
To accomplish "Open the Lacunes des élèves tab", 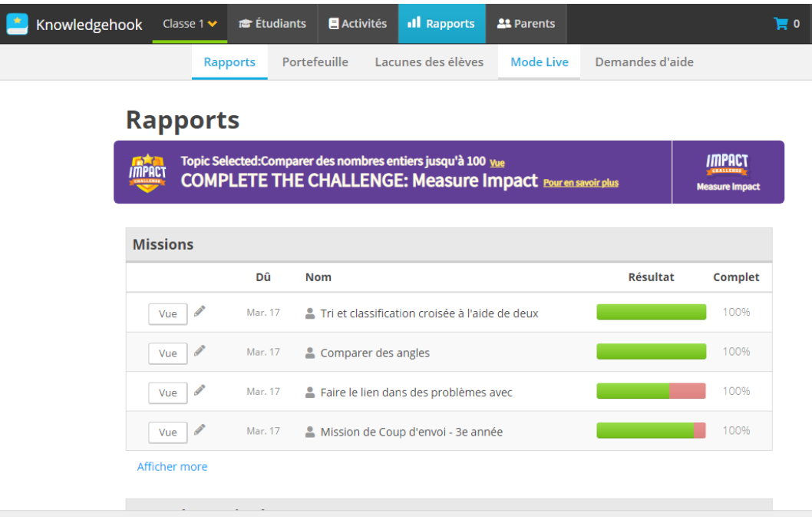I will [429, 62].
